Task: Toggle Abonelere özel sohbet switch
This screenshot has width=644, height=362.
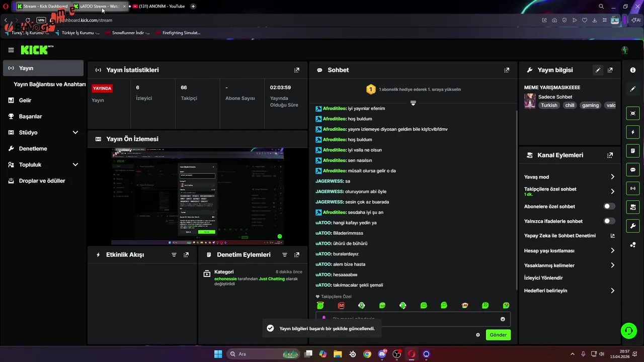Action: 609,207
